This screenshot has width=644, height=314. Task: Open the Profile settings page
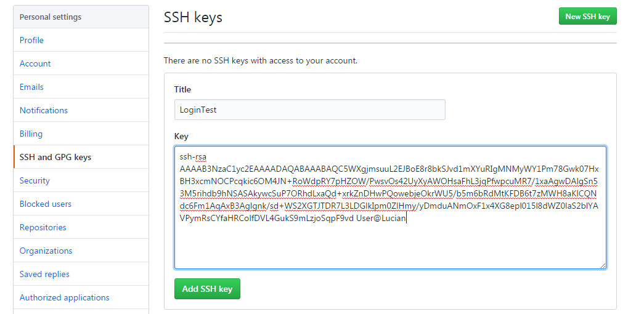[x=31, y=40]
